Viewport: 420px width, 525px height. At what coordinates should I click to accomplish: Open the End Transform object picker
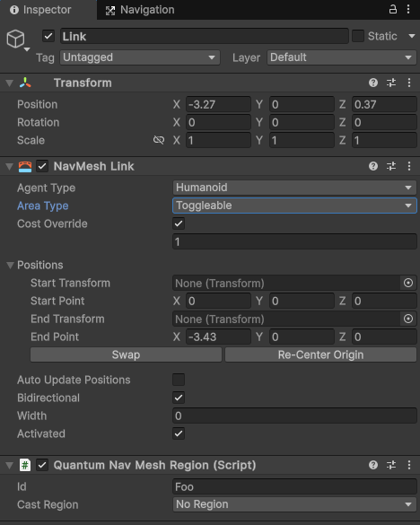[408, 319]
